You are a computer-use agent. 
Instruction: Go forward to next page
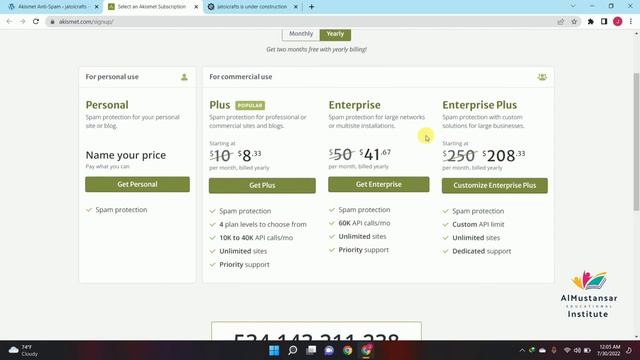point(23,22)
